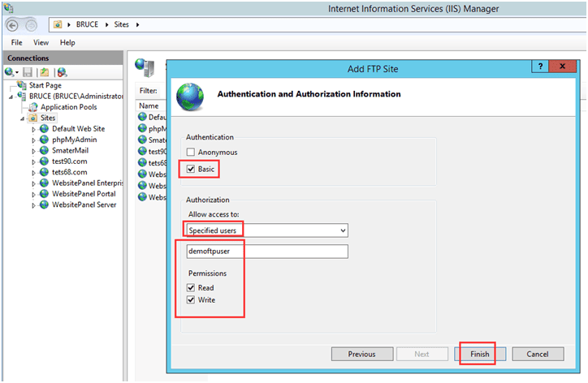Click the Previous button
This screenshot has height=383, width=588.
coord(361,354)
